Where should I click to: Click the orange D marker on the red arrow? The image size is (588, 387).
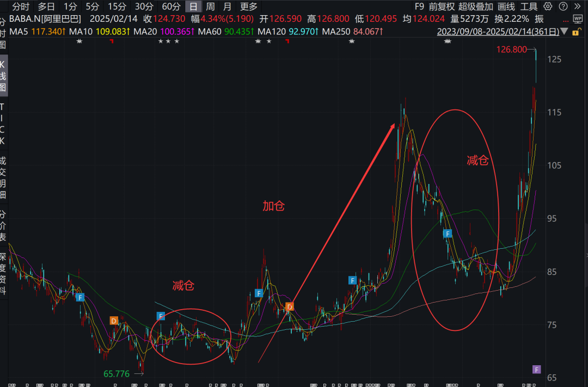pyautogui.click(x=290, y=306)
